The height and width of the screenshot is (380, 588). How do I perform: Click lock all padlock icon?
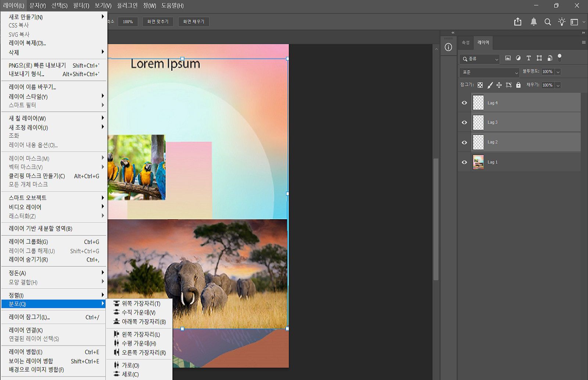tap(518, 85)
